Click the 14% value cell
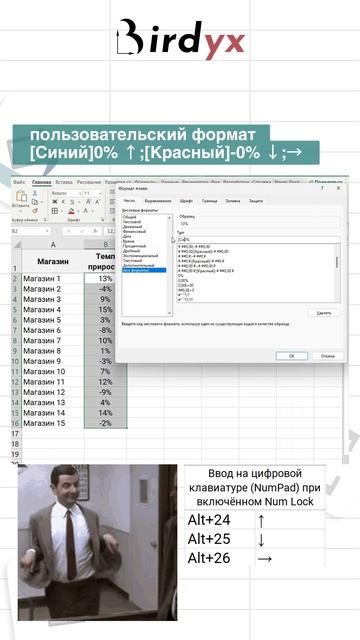This screenshot has width=360, height=640. point(105,413)
